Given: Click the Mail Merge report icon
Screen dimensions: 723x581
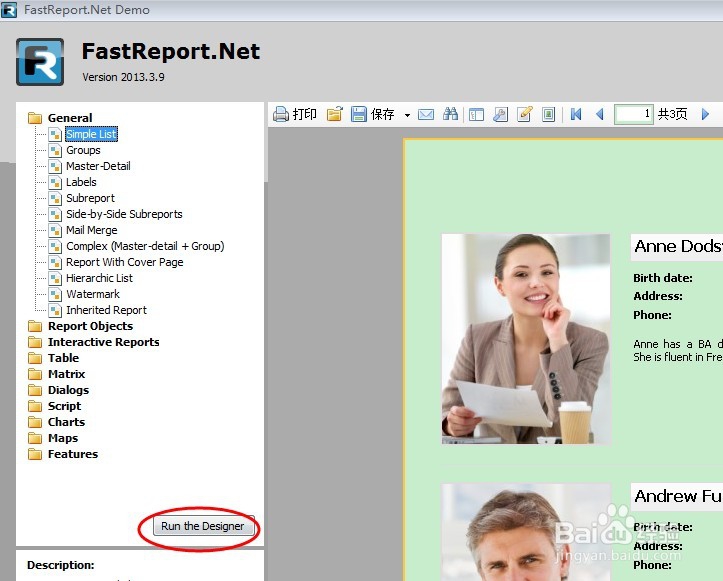Looking at the screenshot, I should tap(55, 231).
